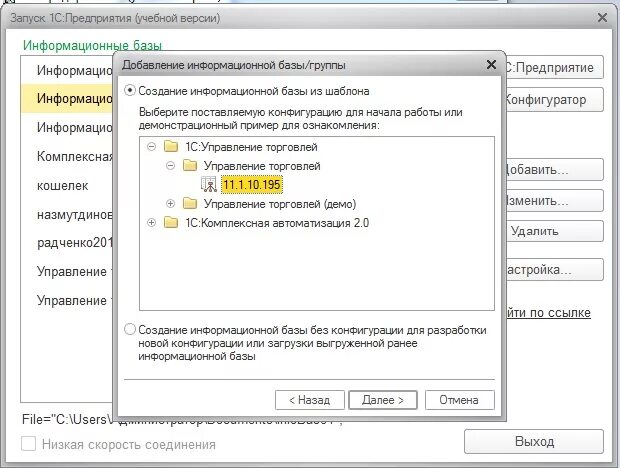Click the Далее > button
Image resolution: width=620 pixels, height=468 pixels.
tap(383, 400)
